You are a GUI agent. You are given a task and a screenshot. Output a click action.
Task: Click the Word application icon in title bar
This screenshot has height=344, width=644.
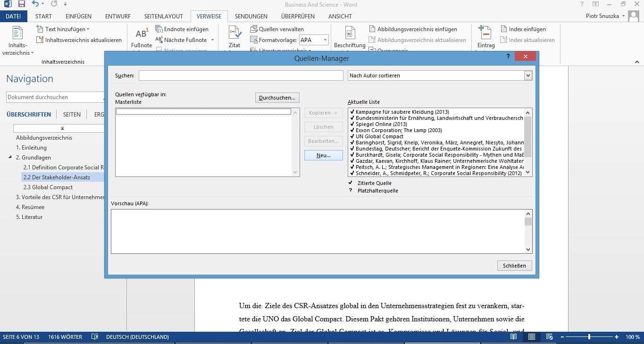(x=8, y=4)
